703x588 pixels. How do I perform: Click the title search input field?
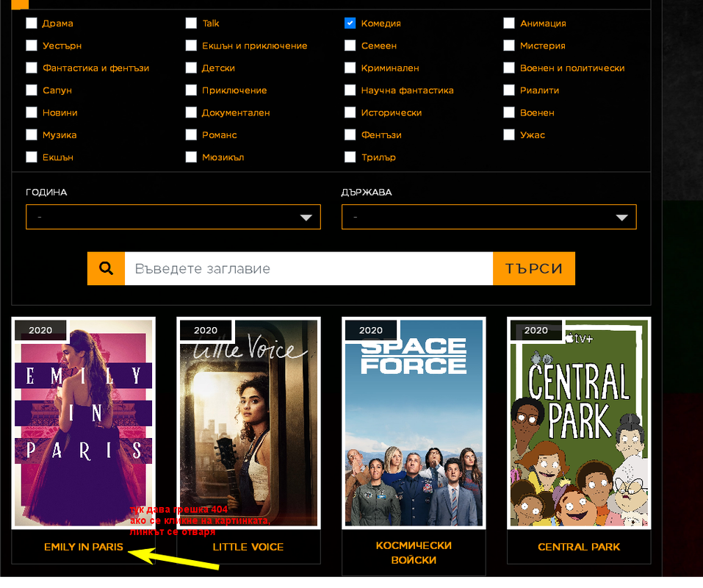(309, 268)
